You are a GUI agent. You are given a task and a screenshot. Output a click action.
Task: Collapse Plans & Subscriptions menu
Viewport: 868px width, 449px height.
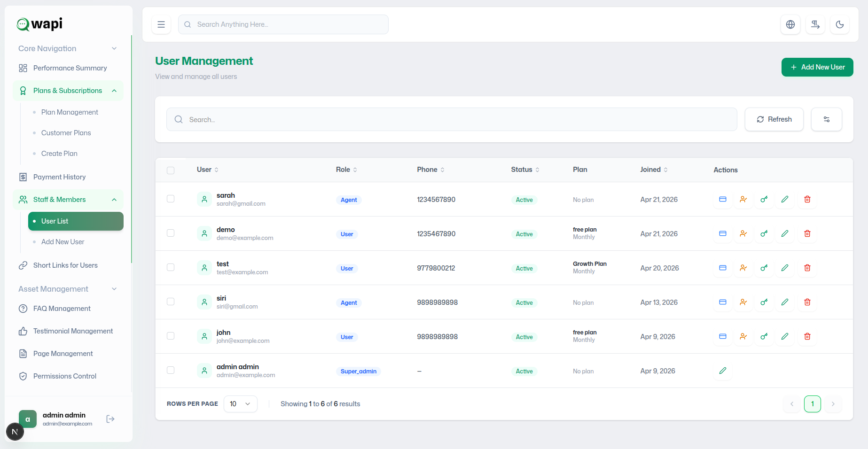[x=68, y=91]
